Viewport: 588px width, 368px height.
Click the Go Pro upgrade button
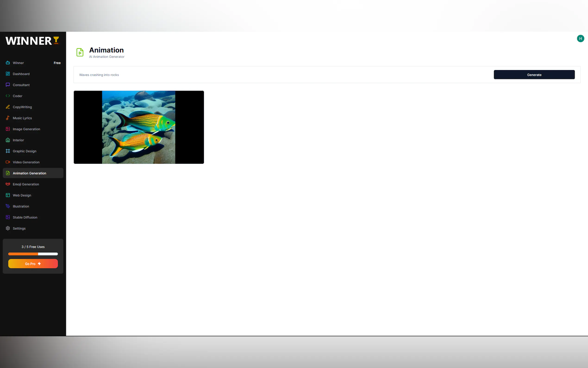(33, 263)
